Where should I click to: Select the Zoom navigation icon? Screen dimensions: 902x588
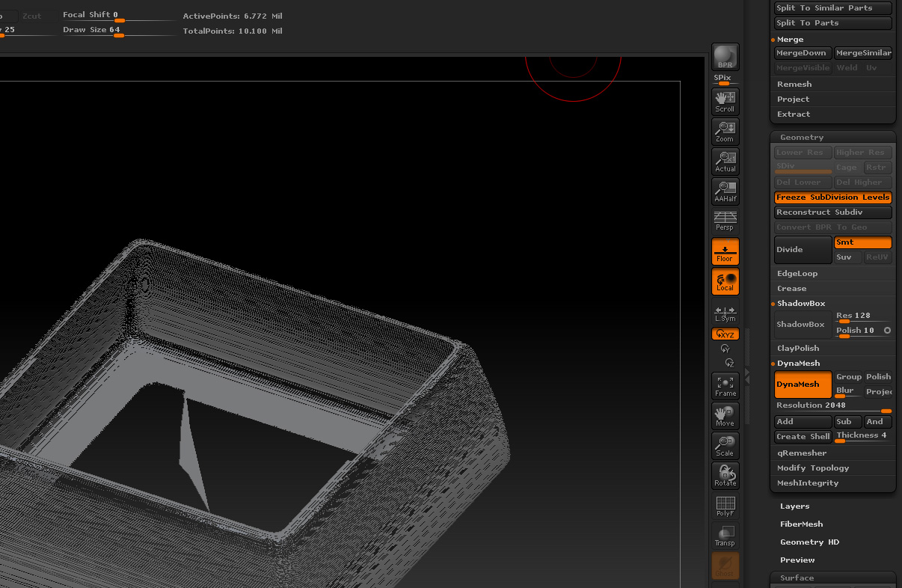(x=724, y=131)
